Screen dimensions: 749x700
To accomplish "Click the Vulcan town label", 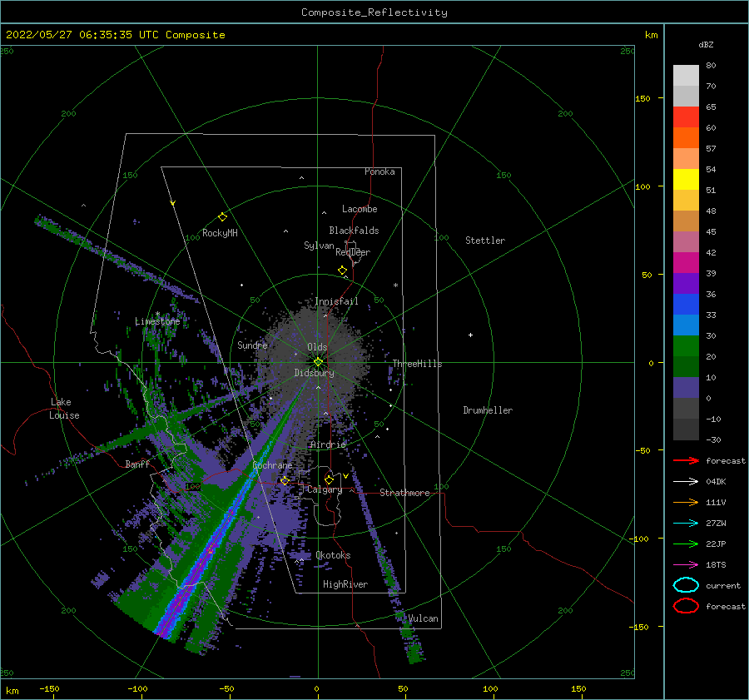I will coord(424,618).
